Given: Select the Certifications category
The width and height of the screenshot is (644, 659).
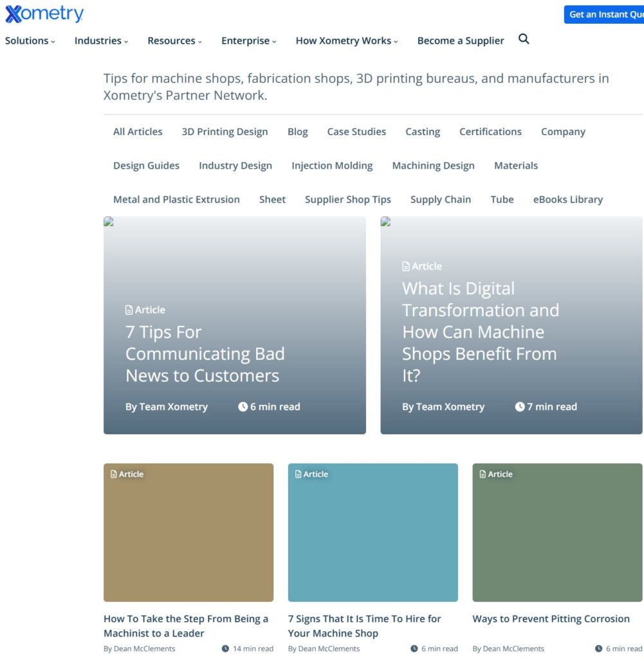Looking at the screenshot, I should click(490, 131).
